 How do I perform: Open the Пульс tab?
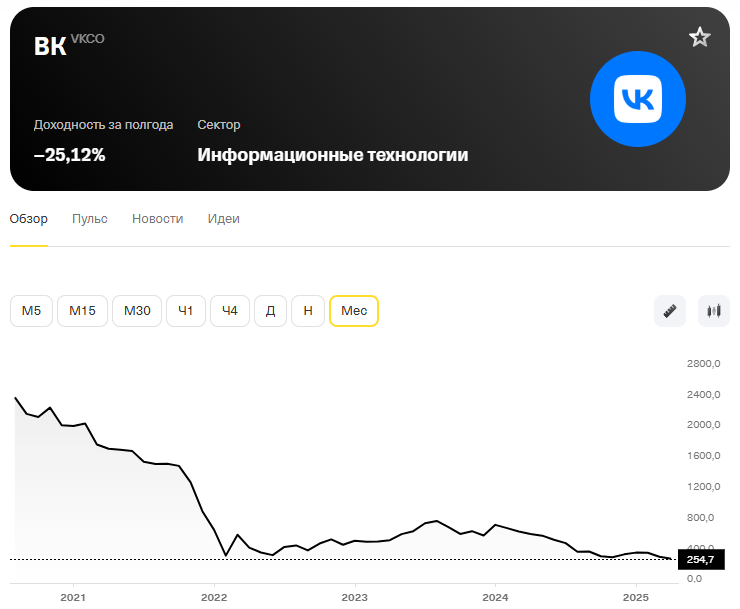(90, 219)
